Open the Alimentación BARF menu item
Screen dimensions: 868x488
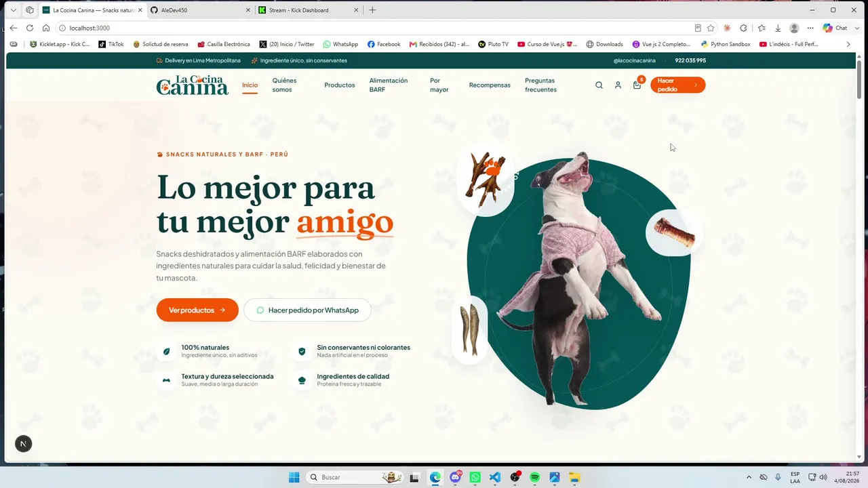coord(389,85)
